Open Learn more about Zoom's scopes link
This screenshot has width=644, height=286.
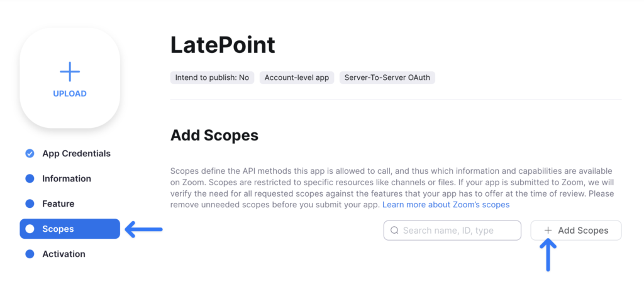tap(446, 205)
